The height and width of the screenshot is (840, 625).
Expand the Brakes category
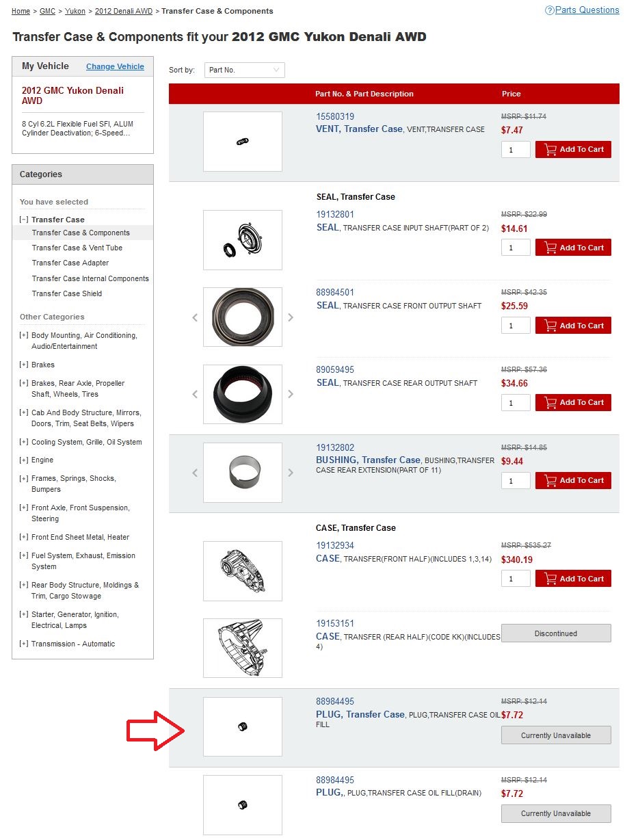[24, 365]
